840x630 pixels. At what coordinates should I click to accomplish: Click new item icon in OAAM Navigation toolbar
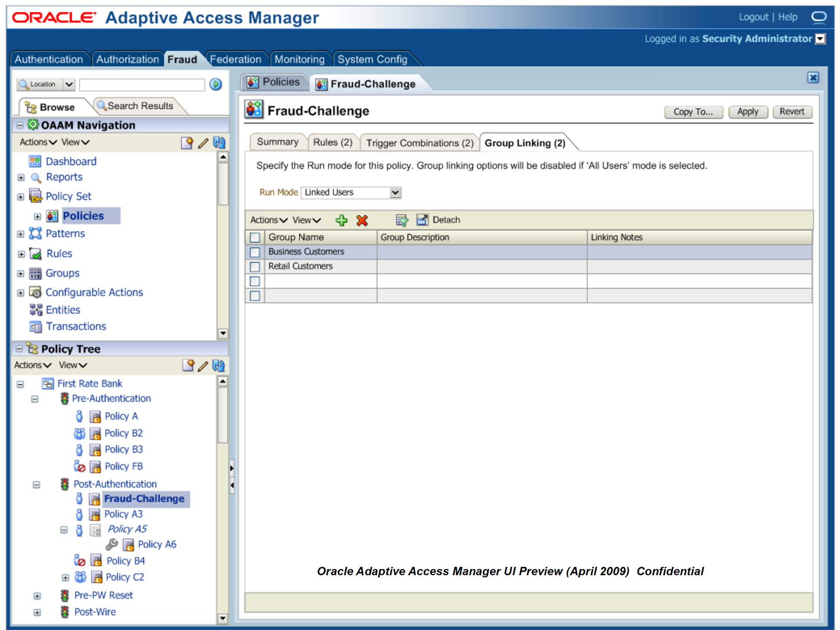[x=187, y=143]
